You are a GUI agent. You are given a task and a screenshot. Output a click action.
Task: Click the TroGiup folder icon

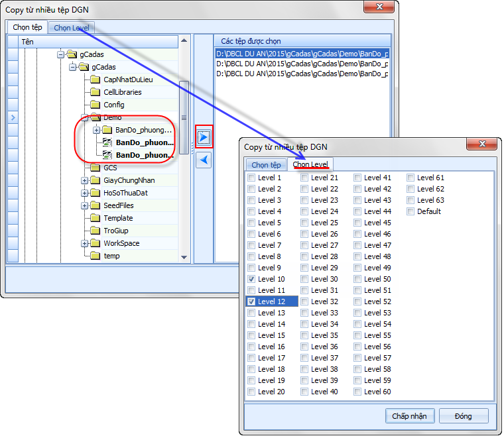pos(95,231)
